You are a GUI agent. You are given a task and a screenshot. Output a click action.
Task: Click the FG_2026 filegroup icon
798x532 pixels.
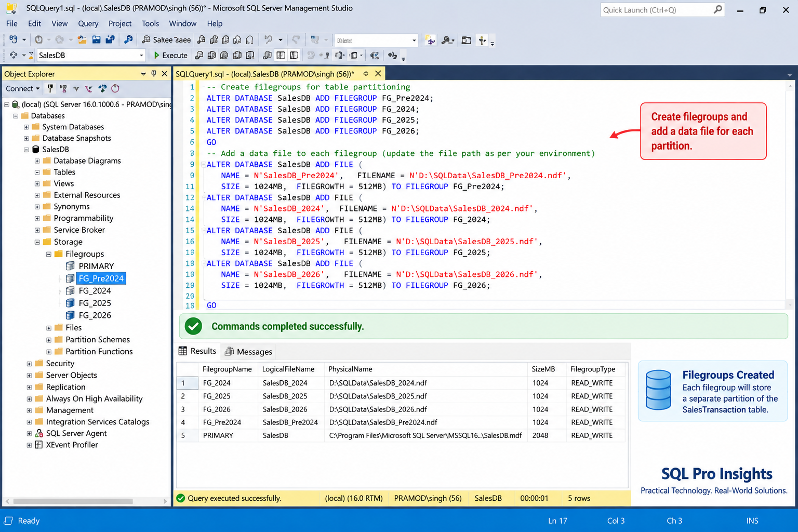(70, 315)
